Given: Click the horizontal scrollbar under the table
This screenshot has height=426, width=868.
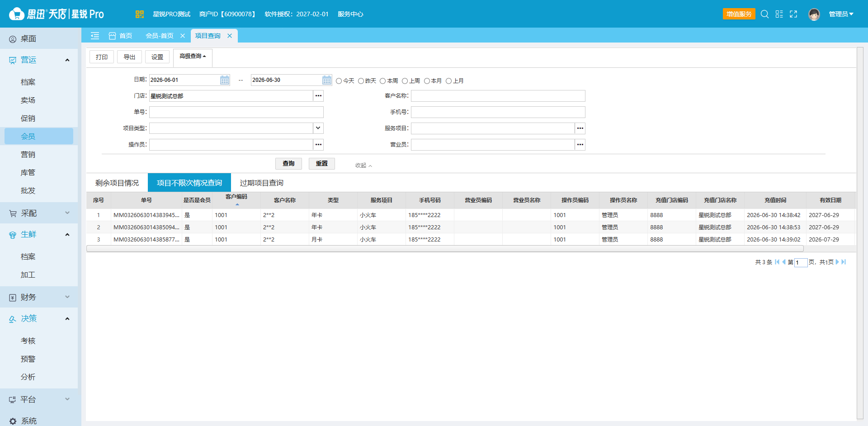Looking at the screenshot, I should click(445, 248).
